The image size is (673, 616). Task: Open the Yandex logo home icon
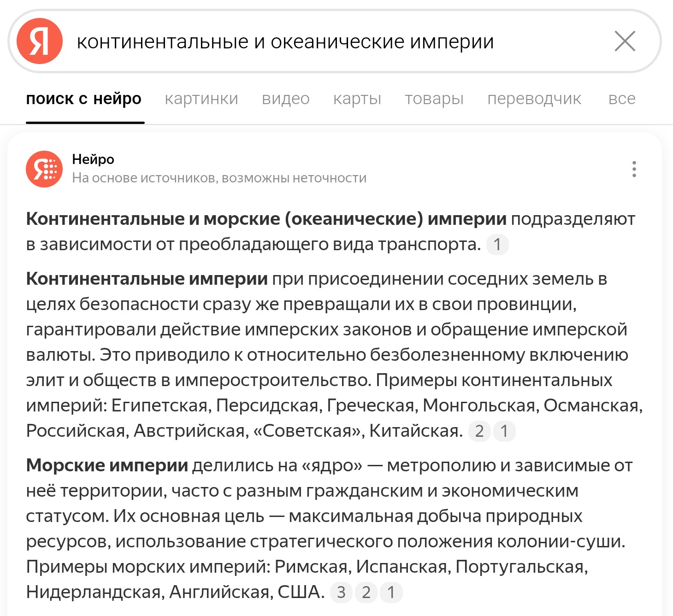40,41
